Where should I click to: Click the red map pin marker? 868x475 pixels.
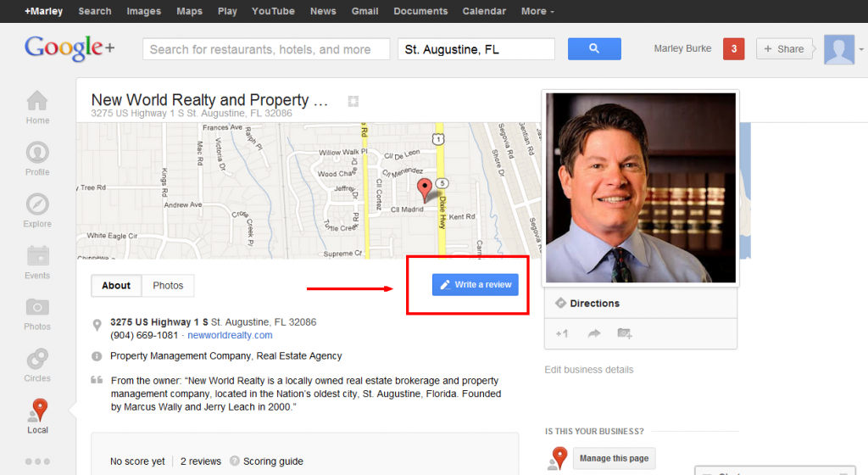[x=424, y=190]
